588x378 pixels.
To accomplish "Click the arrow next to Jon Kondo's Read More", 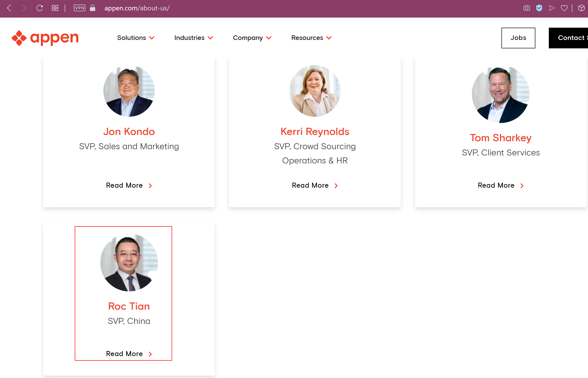I will point(150,186).
